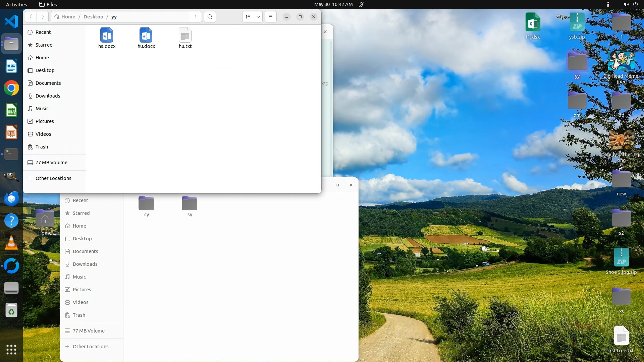
Task: Open Other Locations in lower Files window
Action: tap(91, 347)
